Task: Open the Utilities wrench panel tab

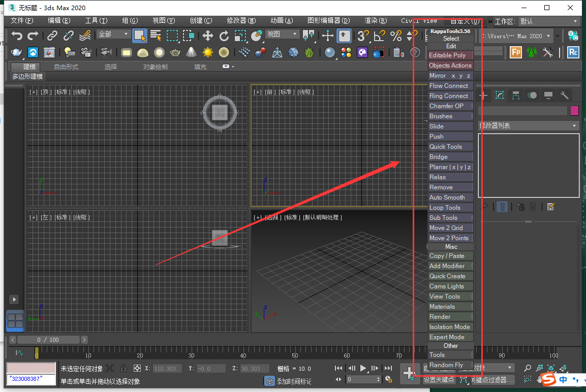Action: [564, 95]
